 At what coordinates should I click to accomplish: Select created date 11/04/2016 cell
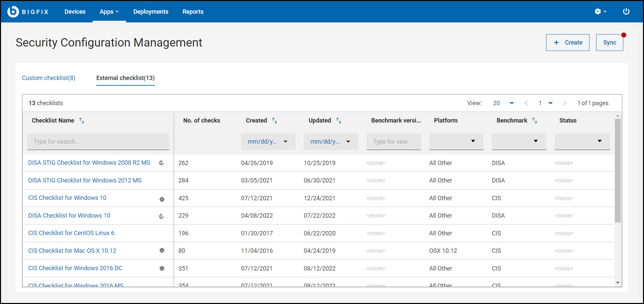point(257,251)
